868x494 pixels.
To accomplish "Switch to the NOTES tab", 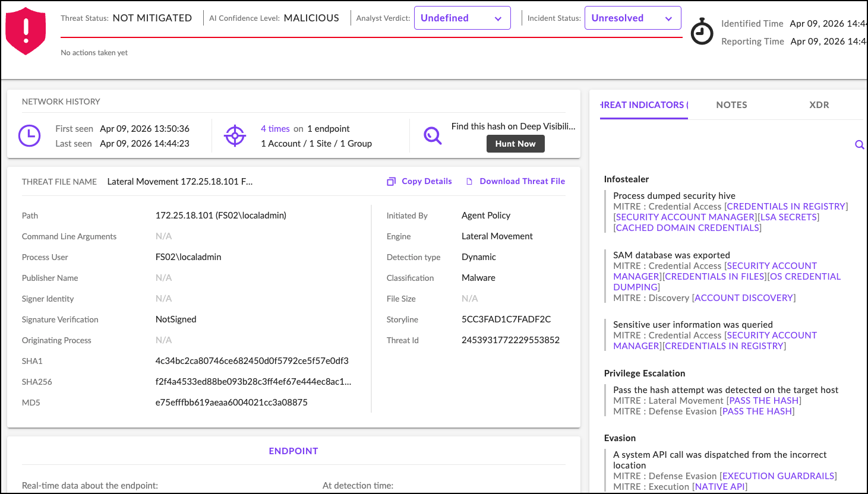I will click(x=731, y=104).
